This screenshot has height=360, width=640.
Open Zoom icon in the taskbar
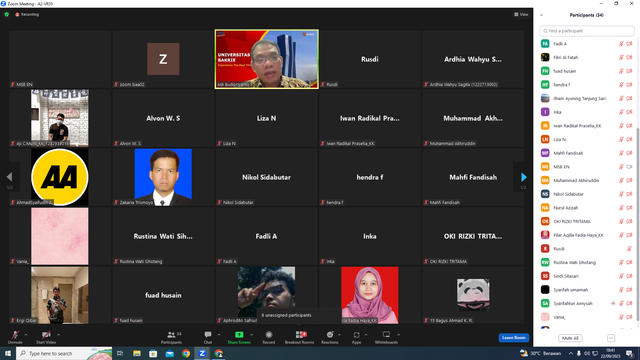click(x=202, y=353)
